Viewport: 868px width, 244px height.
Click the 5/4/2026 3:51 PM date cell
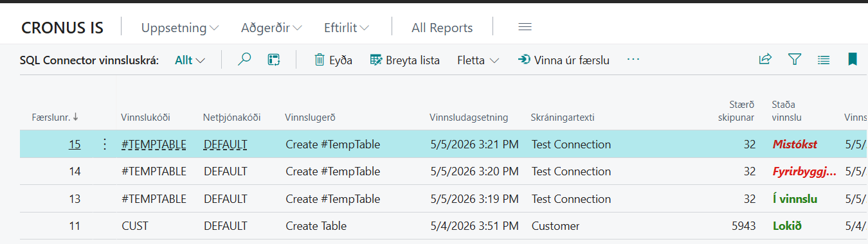coord(475,226)
